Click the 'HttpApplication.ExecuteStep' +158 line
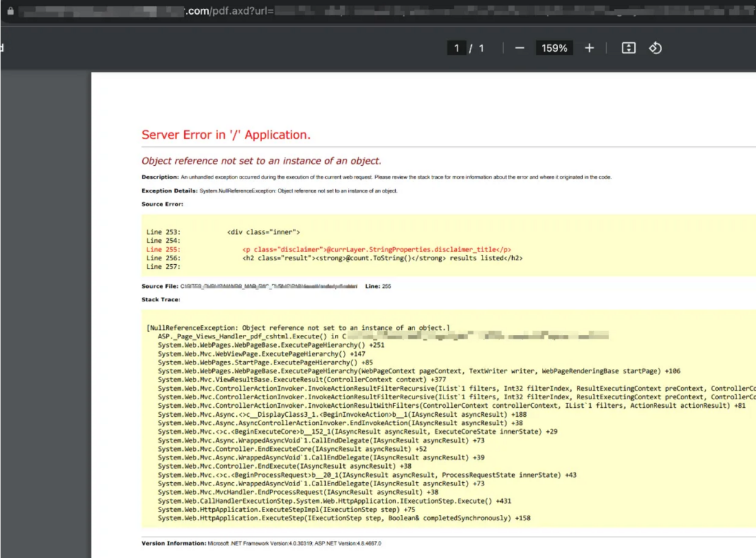Screen dimensions: 756x558 (x=344, y=518)
